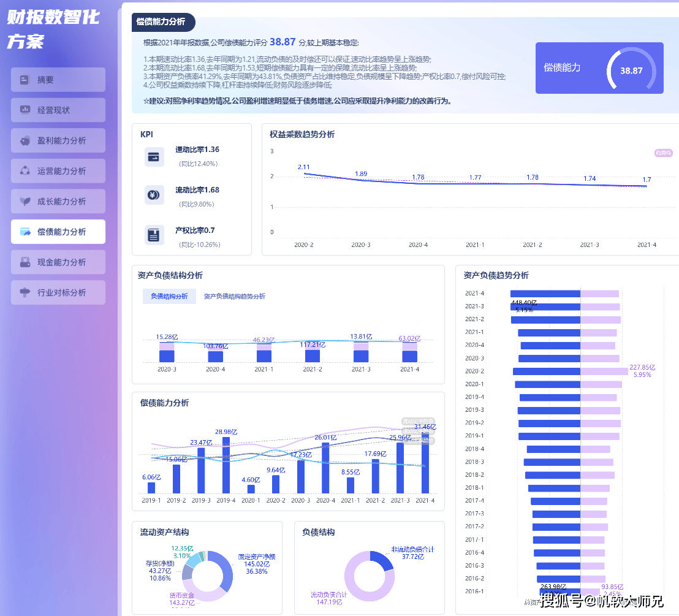Switch to 负债结构分析 tab
The image size is (679, 616).
pos(169,296)
